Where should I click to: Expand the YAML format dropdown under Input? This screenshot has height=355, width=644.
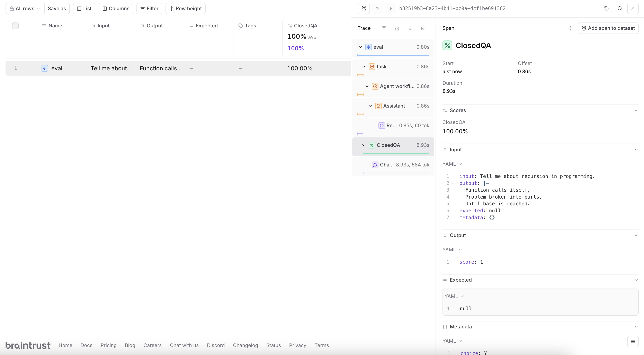pyautogui.click(x=451, y=164)
